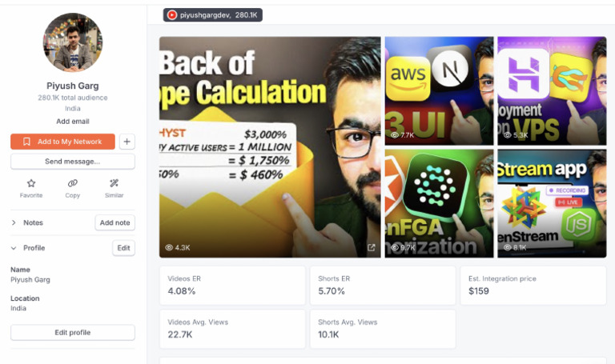Click the Add note button
Viewport: 615px width, 364px height.
pos(115,222)
